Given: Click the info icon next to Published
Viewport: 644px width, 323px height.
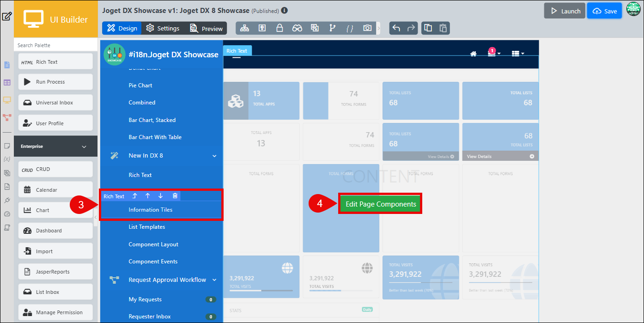Looking at the screenshot, I should tap(284, 10).
